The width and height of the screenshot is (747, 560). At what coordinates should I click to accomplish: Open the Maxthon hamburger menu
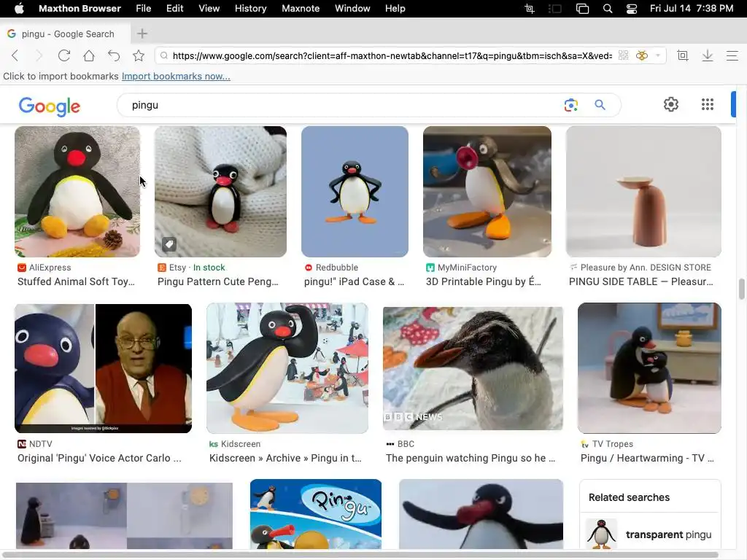[x=732, y=55]
